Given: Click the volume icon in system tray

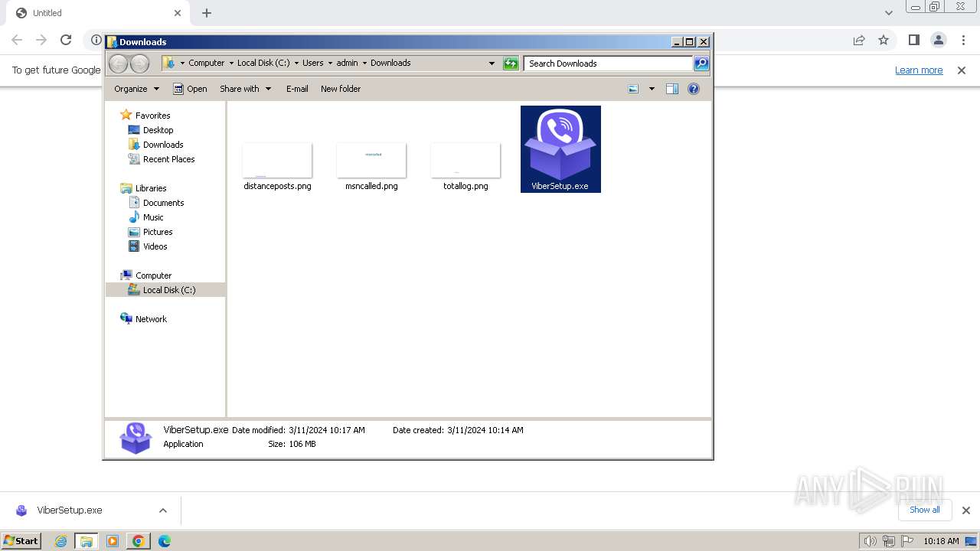Looking at the screenshot, I should [x=870, y=541].
